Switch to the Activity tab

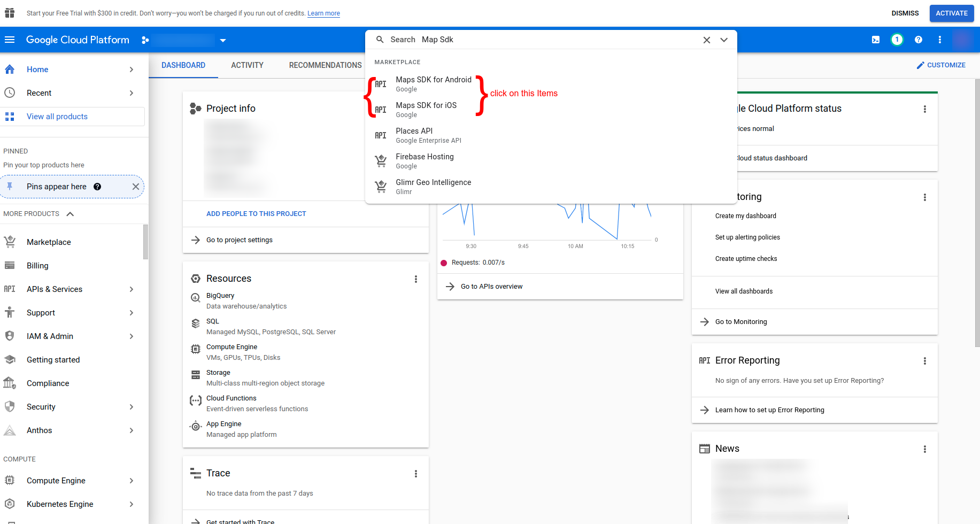tap(247, 65)
